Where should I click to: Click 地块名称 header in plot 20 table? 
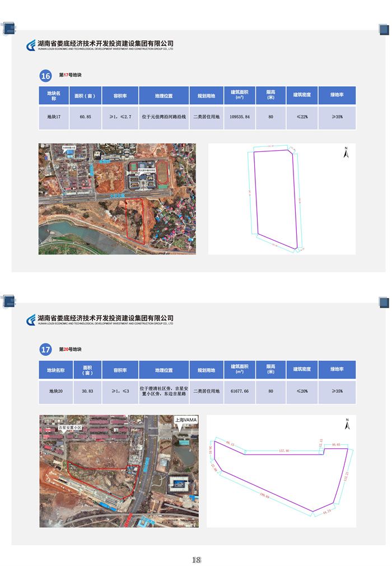[x=55, y=370]
